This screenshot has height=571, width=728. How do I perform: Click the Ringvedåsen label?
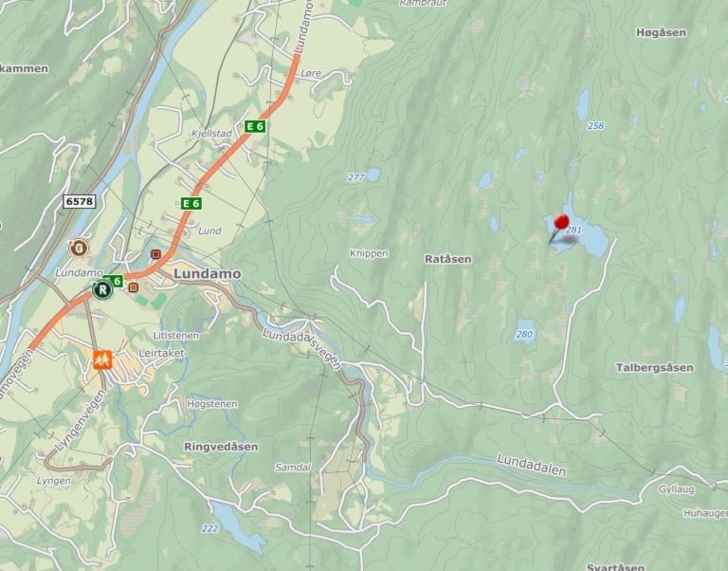pos(221,447)
